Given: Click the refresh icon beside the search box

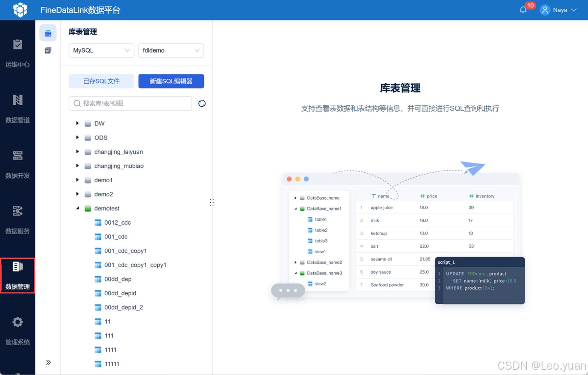Looking at the screenshot, I should click(202, 103).
